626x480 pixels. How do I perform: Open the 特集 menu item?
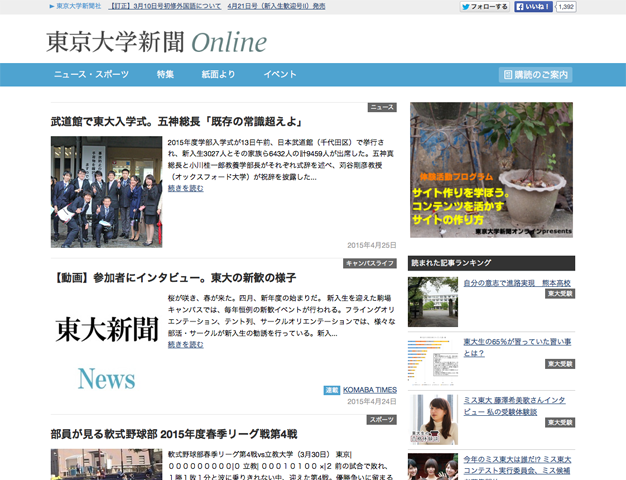coord(165,74)
